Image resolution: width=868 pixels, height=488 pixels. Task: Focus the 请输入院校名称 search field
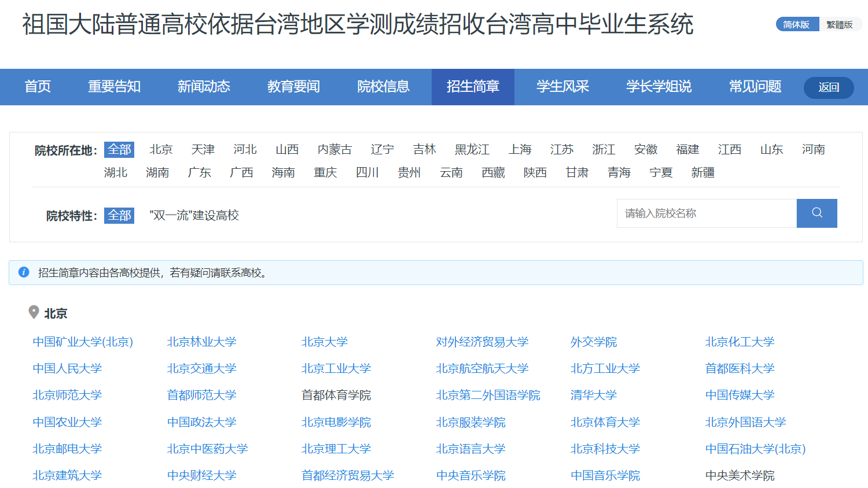707,213
